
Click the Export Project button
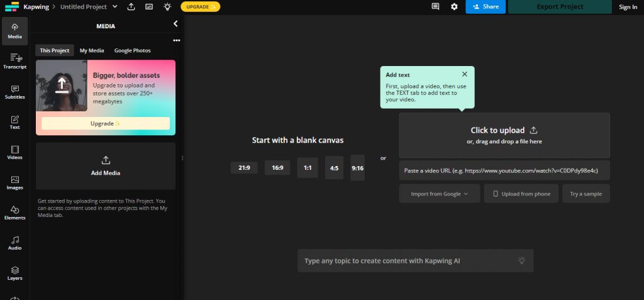[560, 7]
